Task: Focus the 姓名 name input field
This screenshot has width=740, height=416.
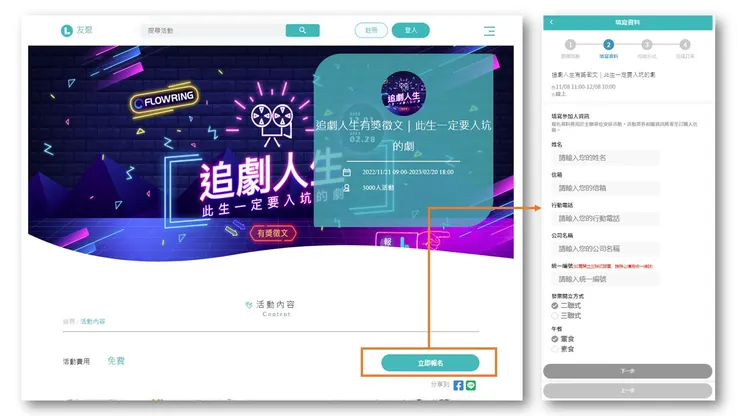Action: point(605,158)
